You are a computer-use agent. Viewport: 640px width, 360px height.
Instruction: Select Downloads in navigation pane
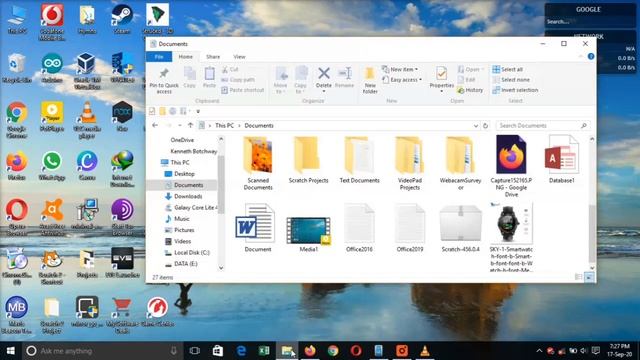[183, 196]
